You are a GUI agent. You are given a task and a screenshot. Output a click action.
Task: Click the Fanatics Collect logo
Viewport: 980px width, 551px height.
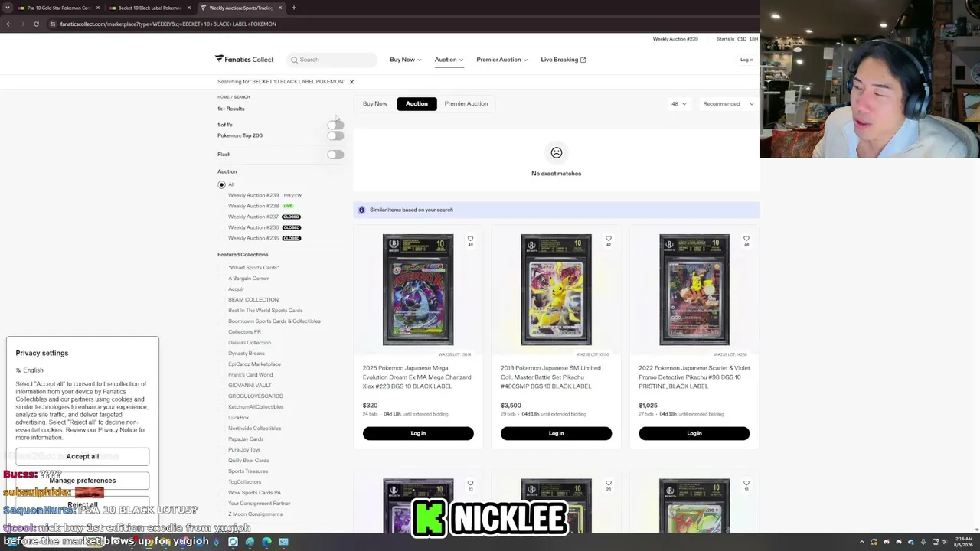point(244,59)
